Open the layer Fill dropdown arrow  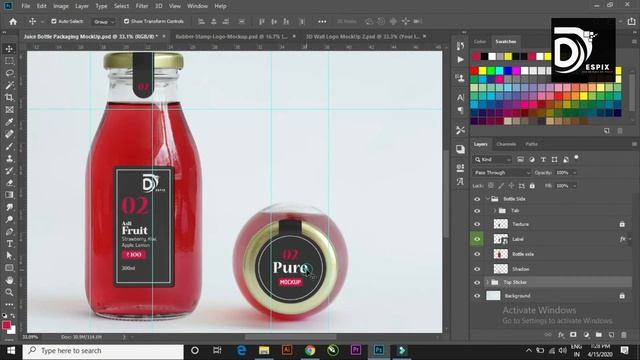click(574, 186)
